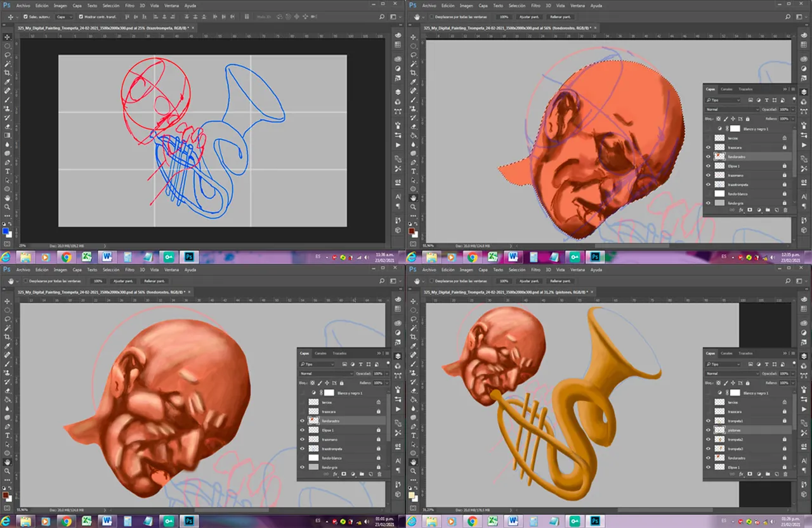Switch to Trazados tab in bottom-right window
The width and height of the screenshot is (812, 528).
[745, 353]
